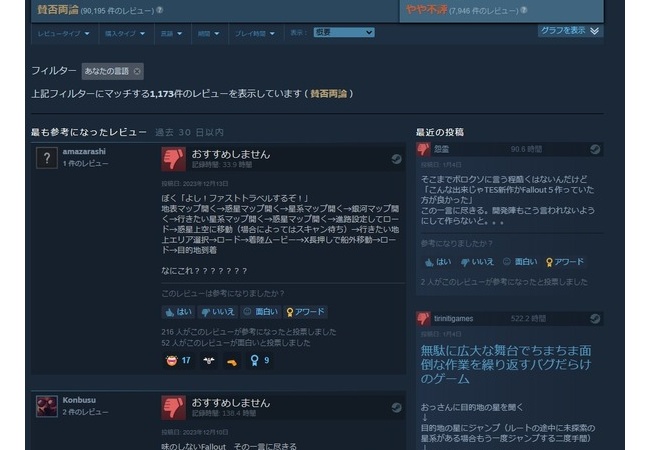Image resolution: width=650 pixels, height=450 pixels.
Task: Click the Steam logo icon on amazarashi's review
Action: [x=396, y=159]
